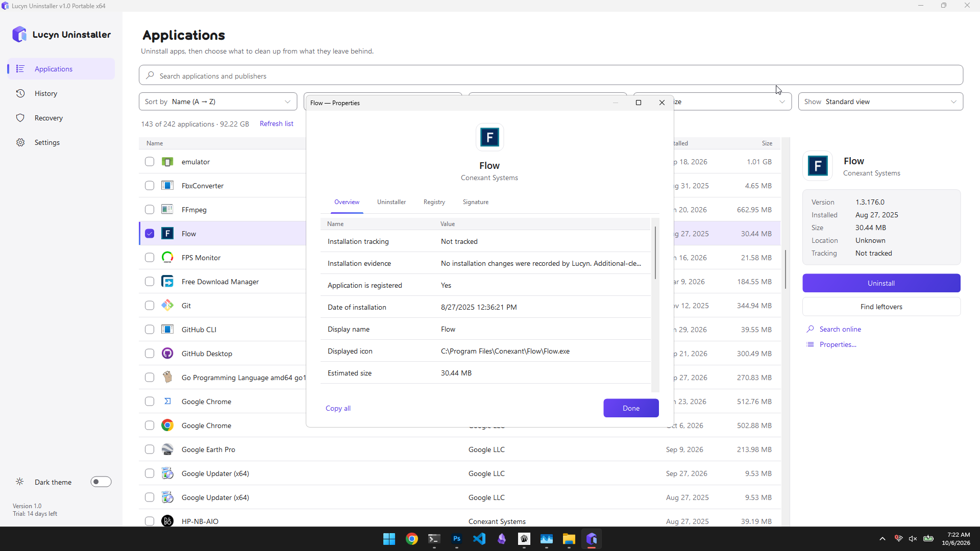The height and width of the screenshot is (551, 980).
Task: Click the search applications input field
Action: click(551, 76)
